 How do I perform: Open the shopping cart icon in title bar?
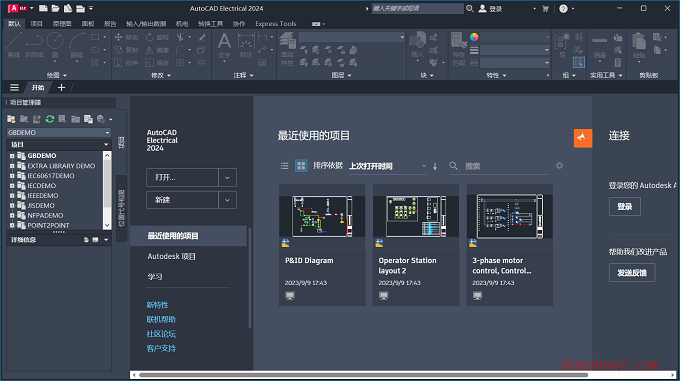tap(545, 8)
